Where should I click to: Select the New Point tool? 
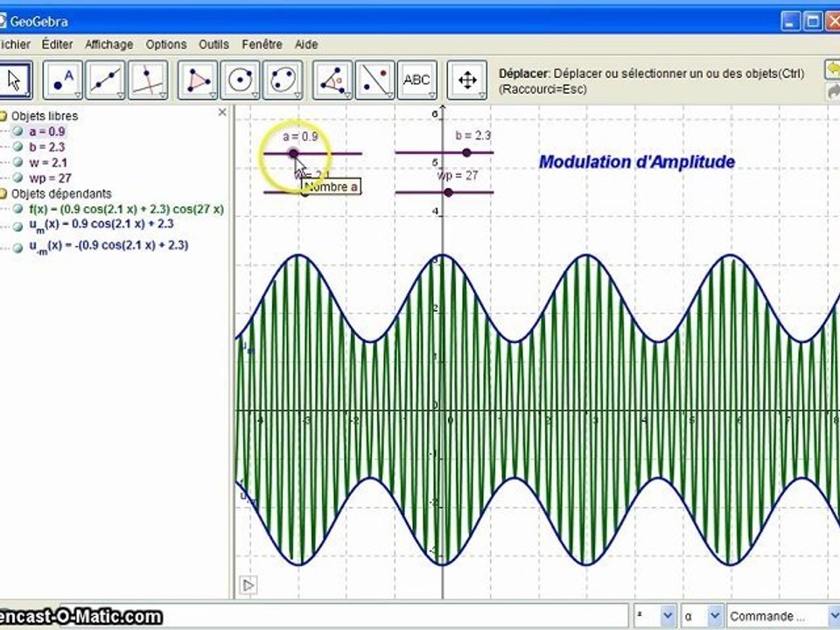click(x=63, y=80)
